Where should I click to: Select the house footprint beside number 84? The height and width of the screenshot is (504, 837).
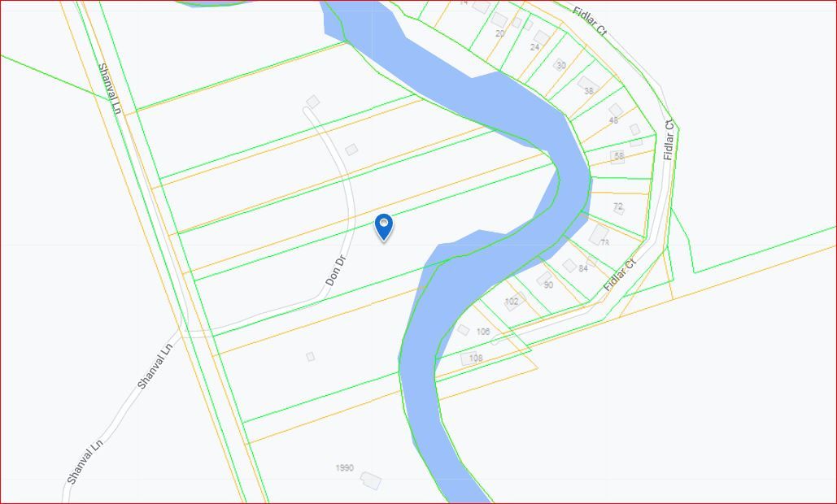point(569,265)
